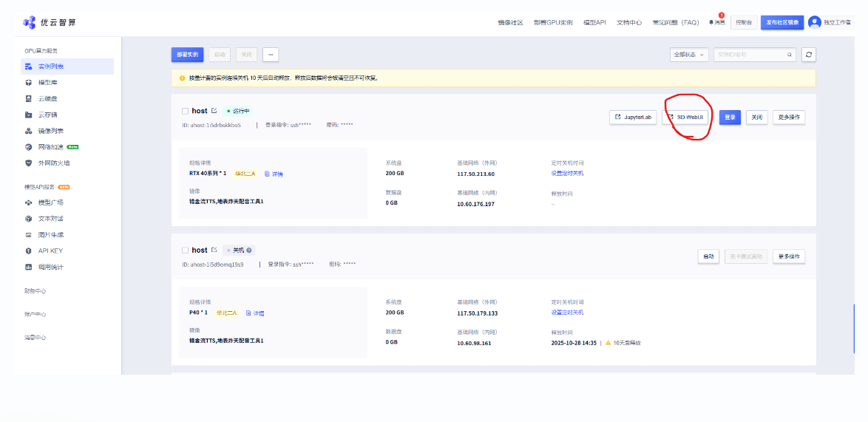868x422 pixels.
Task: Open the three-dot more actions button in the toolbar
Action: (271, 55)
